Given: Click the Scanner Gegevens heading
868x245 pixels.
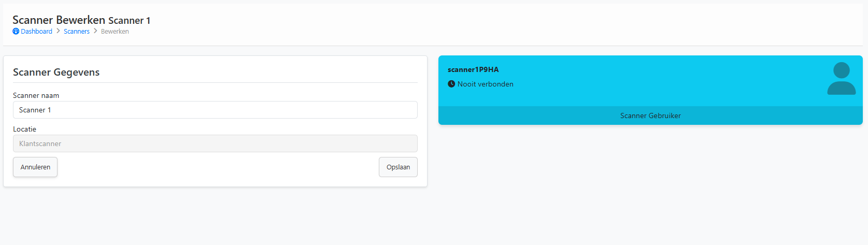Looking at the screenshot, I should 56,72.
